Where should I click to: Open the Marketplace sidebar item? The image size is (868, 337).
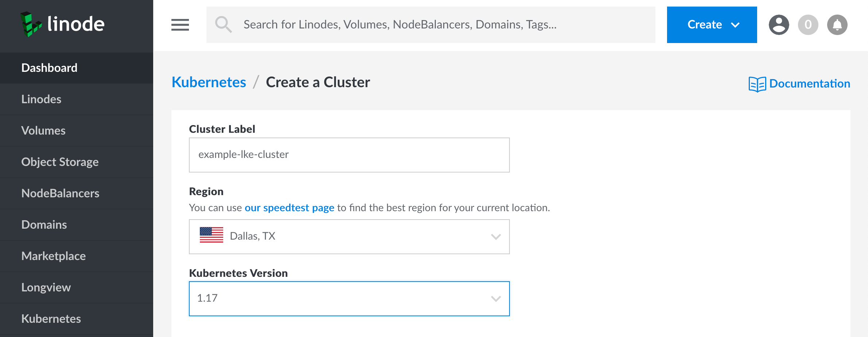(54, 256)
